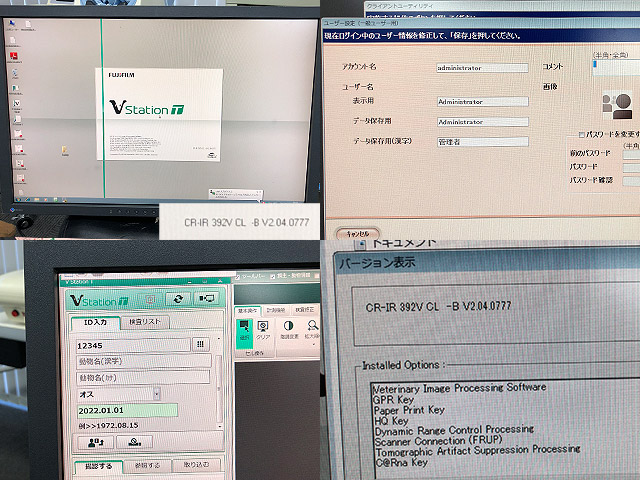Click the expand arrow under the zoom tool
Image resolution: width=640 pixels, height=480 pixels.
coord(313,345)
